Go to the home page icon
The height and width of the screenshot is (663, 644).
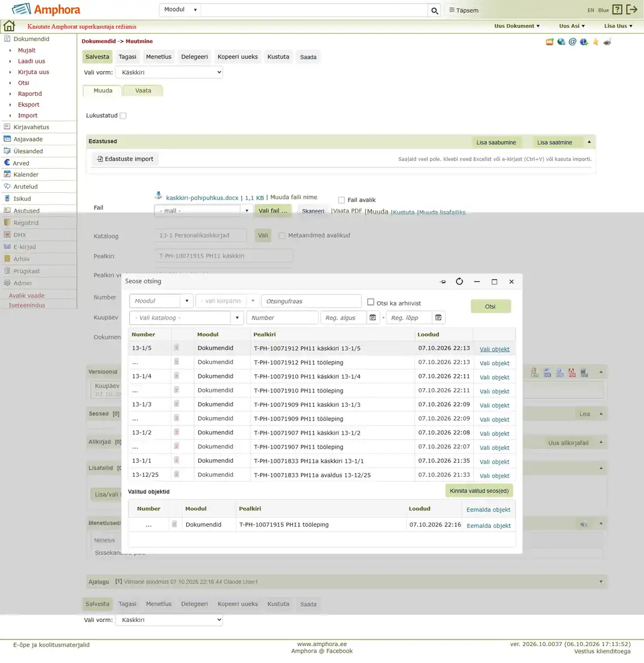(x=9, y=26)
